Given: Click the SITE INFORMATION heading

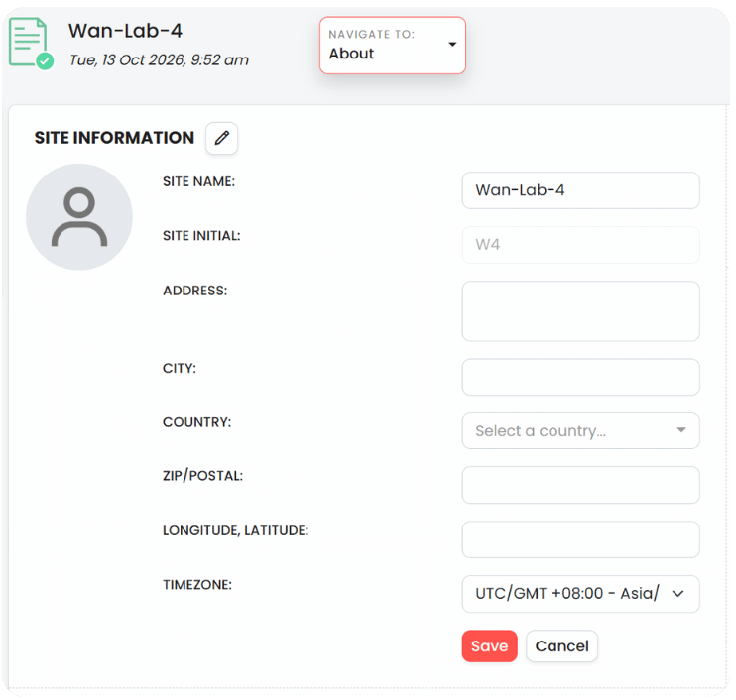Looking at the screenshot, I should coord(114,138).
